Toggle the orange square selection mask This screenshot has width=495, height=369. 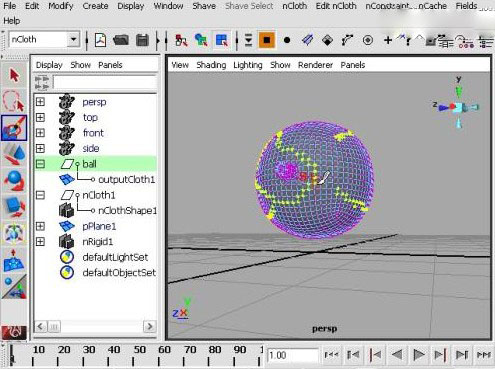[x=267, y=40]
